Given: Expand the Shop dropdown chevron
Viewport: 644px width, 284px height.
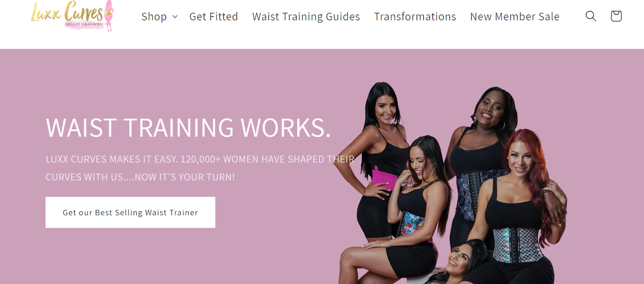Looking at the screenshot, I should point(175,17).
